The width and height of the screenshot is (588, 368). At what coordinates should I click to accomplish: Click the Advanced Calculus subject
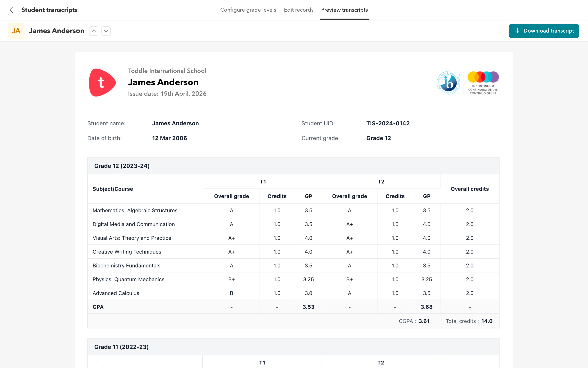click(116, 293)
